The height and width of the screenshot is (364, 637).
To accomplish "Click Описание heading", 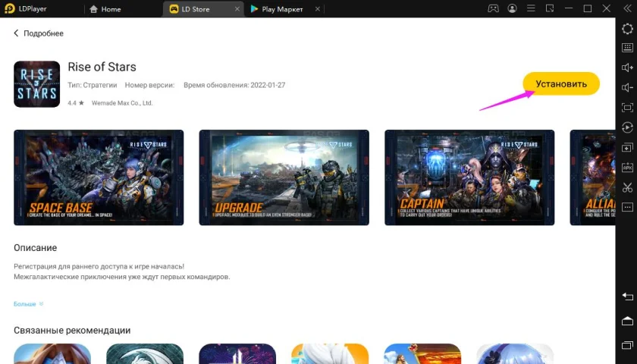I will (36, 247).
